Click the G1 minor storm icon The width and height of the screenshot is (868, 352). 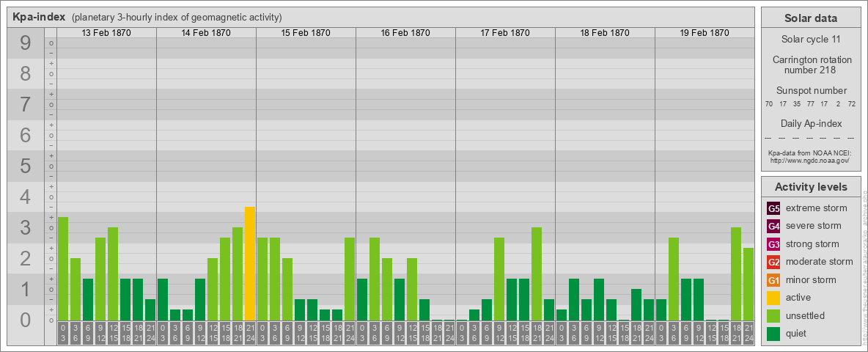(773, 280)
